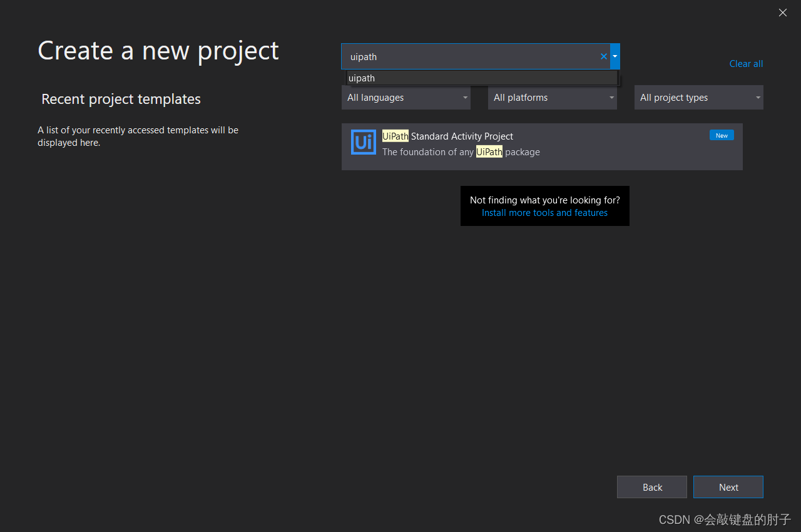Click the Recent project templates heading

[x=121, y=99]
